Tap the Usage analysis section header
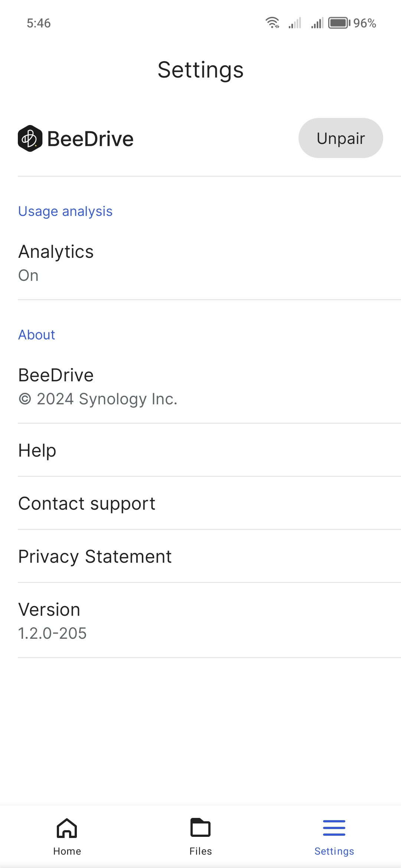This screenshot has width=401, height=868. pyautogui.click(x=65, y=211)
